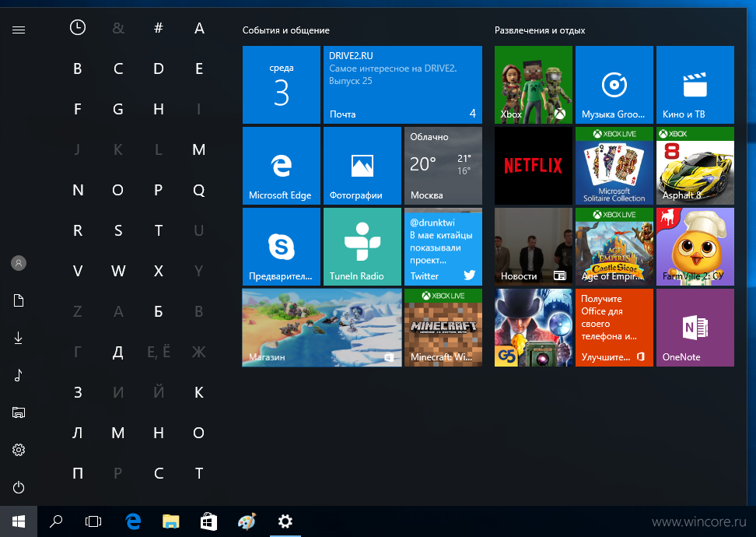Image resolution: width=756 pixels, height=537 pixels.
Task: Jump to recently added via clock icon
Action: (78, 27)
